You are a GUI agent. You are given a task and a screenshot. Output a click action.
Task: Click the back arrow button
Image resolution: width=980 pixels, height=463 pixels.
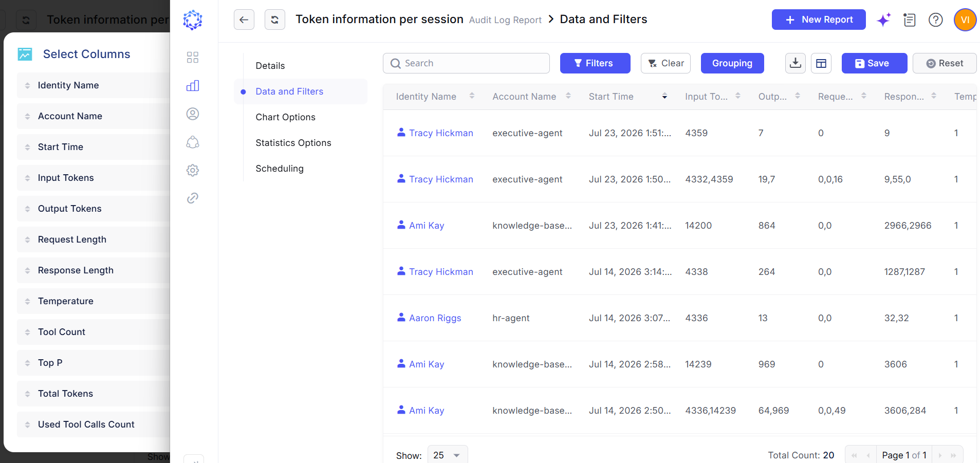pyautogui.click(x=244, y=20)
